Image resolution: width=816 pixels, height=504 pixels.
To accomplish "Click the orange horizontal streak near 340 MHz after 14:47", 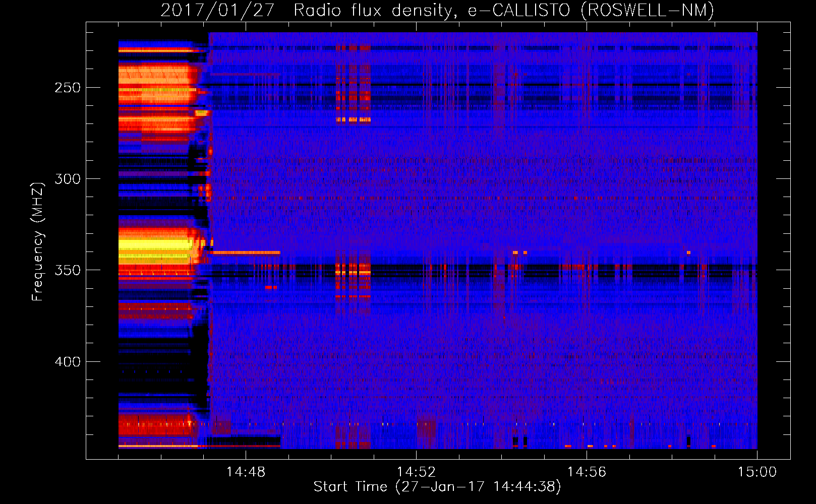I will 246,252.
